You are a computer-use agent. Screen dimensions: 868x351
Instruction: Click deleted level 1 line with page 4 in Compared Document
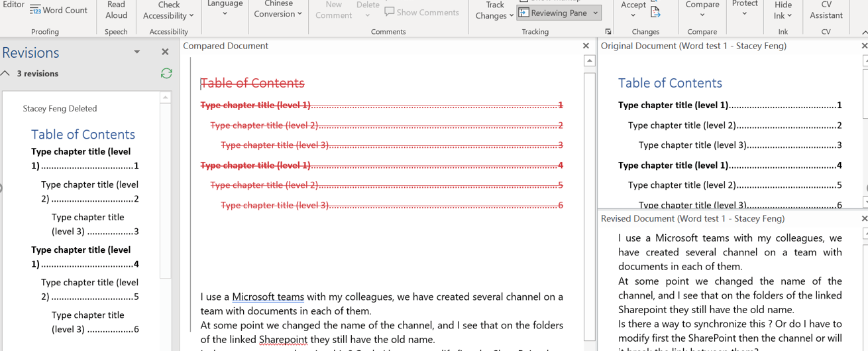[x=382, y=165]
